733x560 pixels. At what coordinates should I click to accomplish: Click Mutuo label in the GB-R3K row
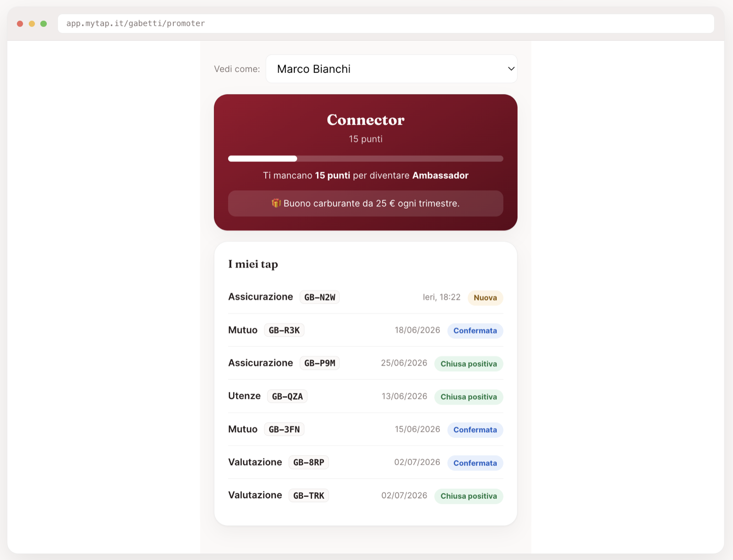point(243,330)
